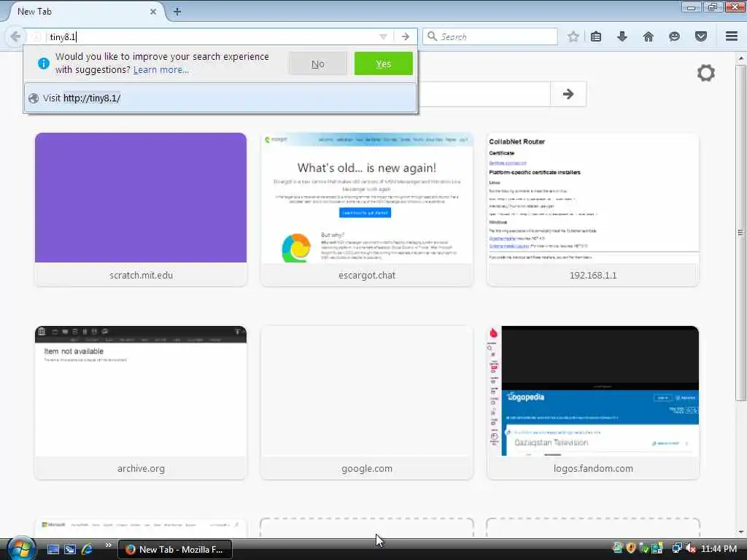Select the Visit http://tiny8.1/ suggestion
The height and width of the screenshot is (560, 747).
tap(220, 98)
